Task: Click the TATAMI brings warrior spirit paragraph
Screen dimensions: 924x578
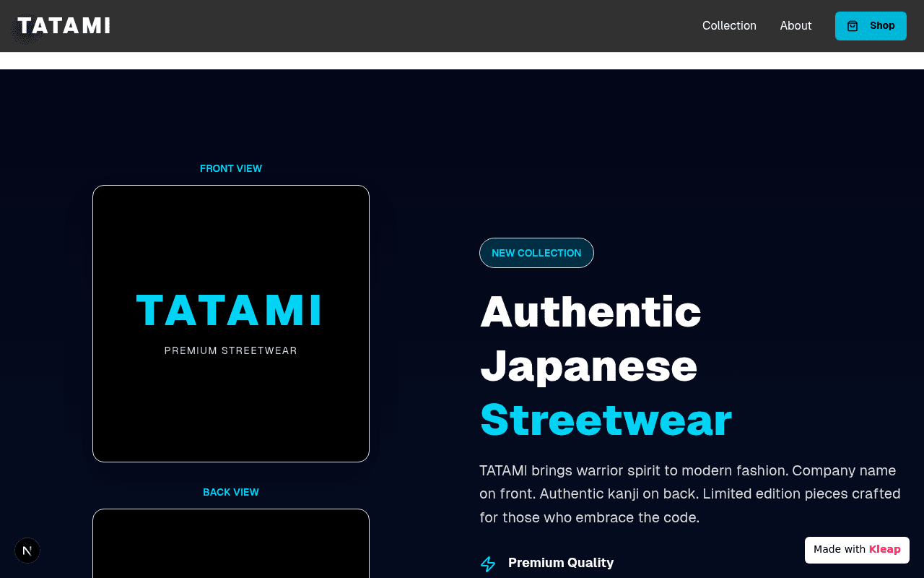Action: coord(690,494)
